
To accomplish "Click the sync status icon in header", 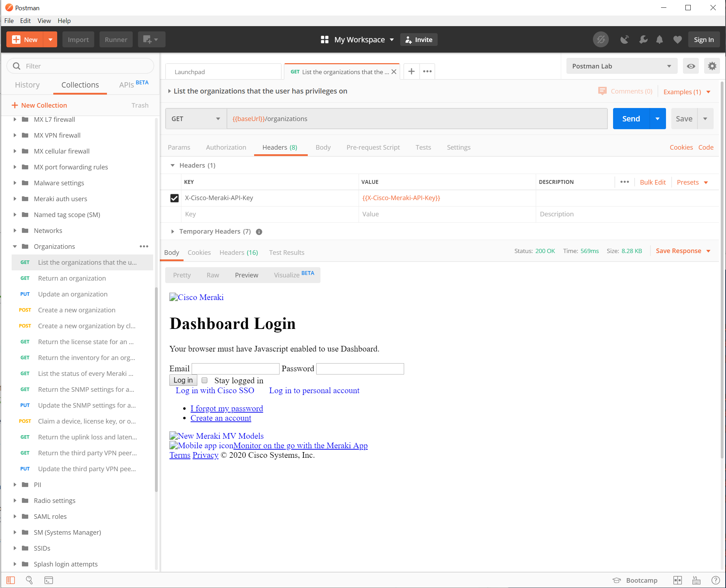I will pos(601,40).
